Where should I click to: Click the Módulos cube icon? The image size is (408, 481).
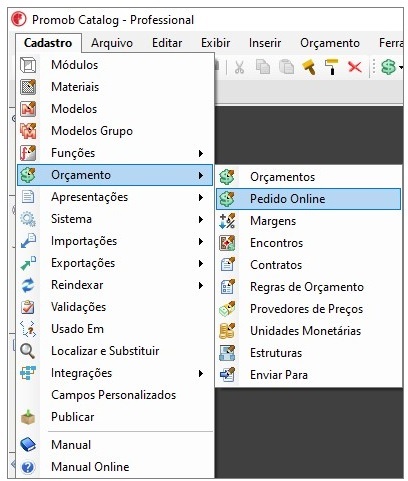pyautogui.click(x=28, y=65)
